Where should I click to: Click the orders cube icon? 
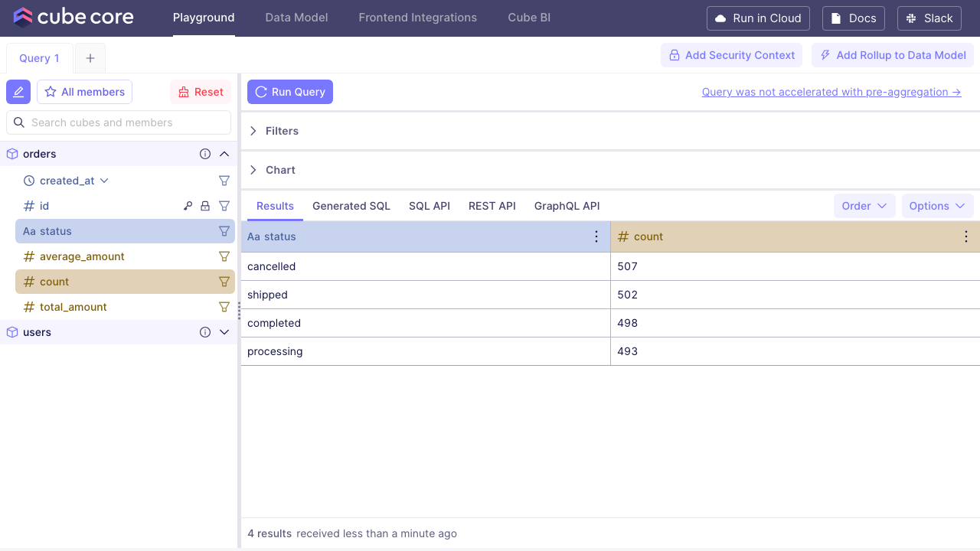[12, 154]
